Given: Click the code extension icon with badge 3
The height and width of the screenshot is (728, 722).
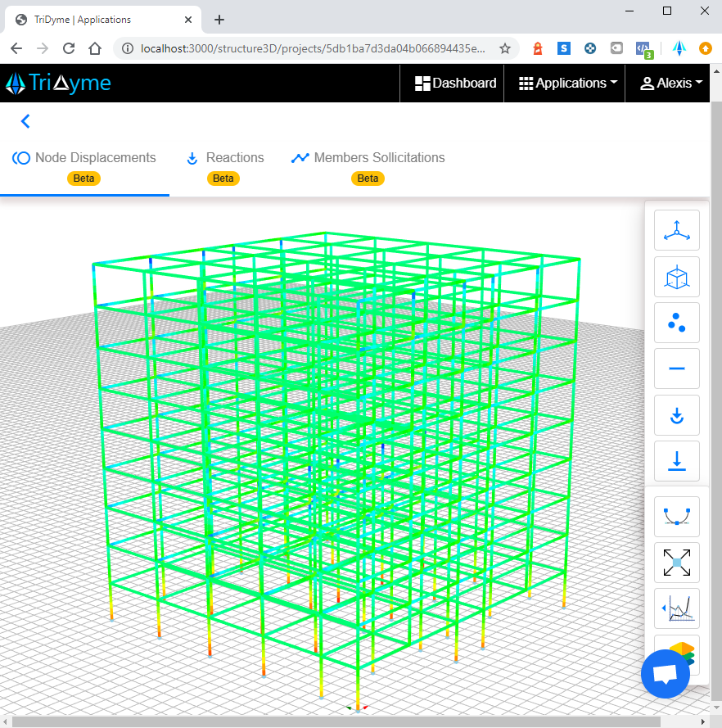Looking at the screenshot, I should point(644,49).
